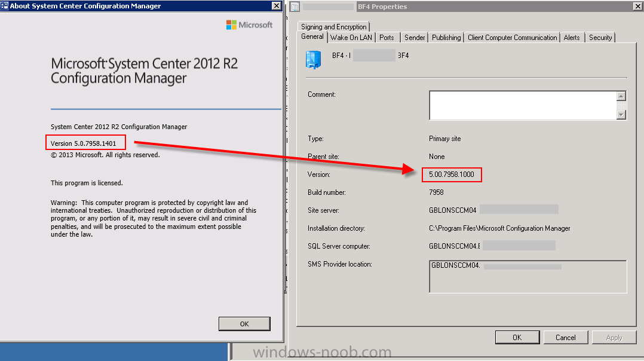
Task: Open the Ports tab
Action: point(387,38)
